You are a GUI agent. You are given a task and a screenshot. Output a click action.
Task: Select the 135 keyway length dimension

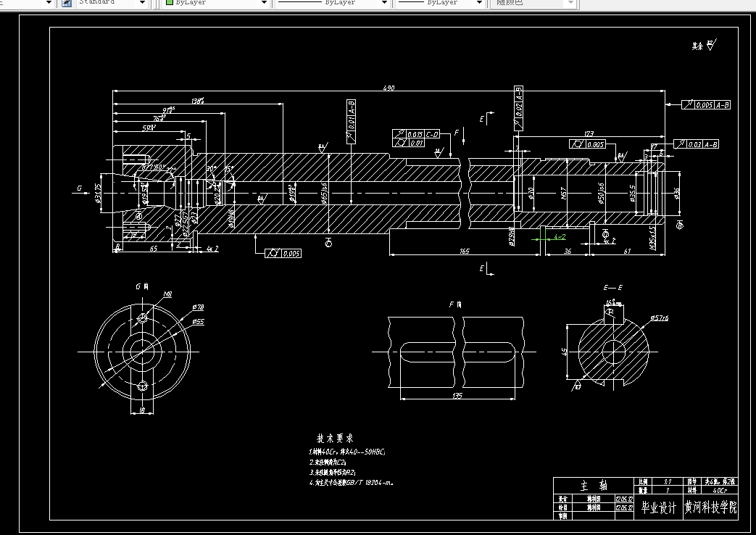tap(457, 396)
